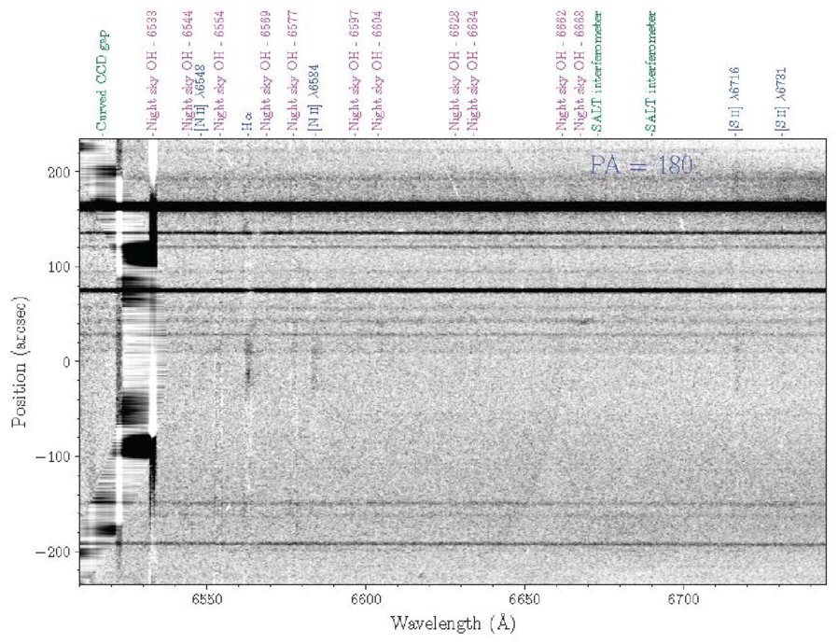This screenshot has height=644, width=838.
Task: Select the 'Hα' emission line label
Action: pos(247,126)
